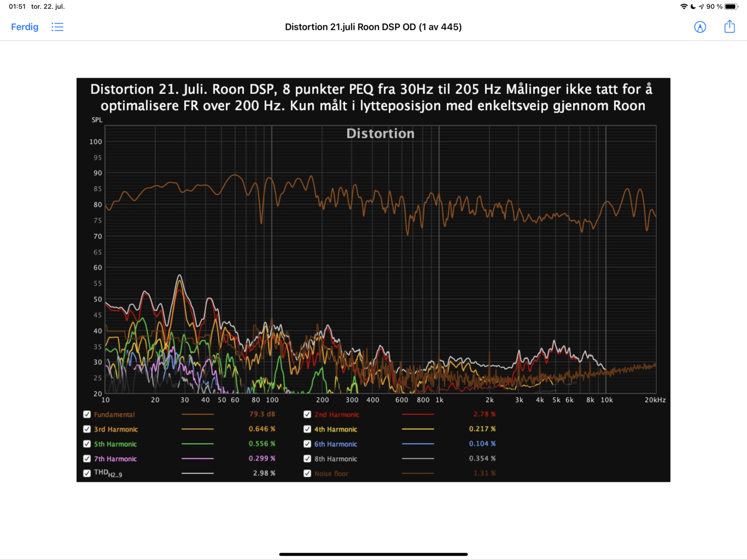Viewport: 747px width, 560px height.
Task: Click the 6th Harmonic blue line swatch
Action: coord(418,444)
